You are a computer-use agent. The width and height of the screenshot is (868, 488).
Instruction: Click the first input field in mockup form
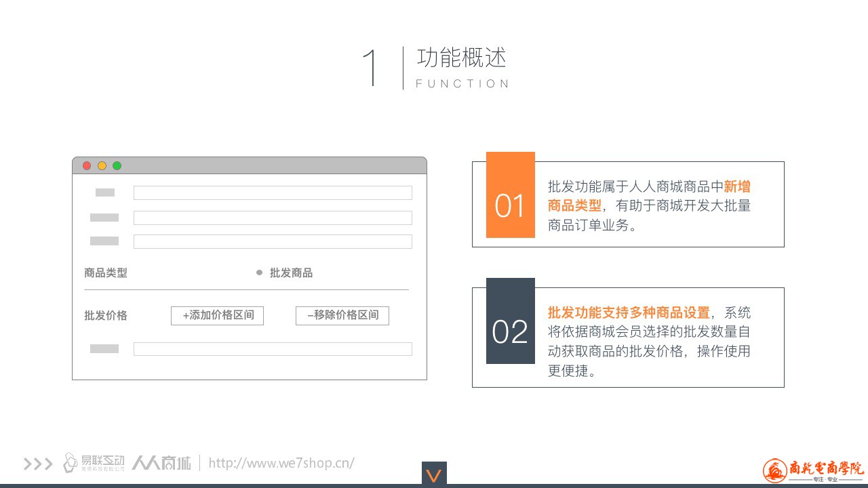(x=273, y=192)
